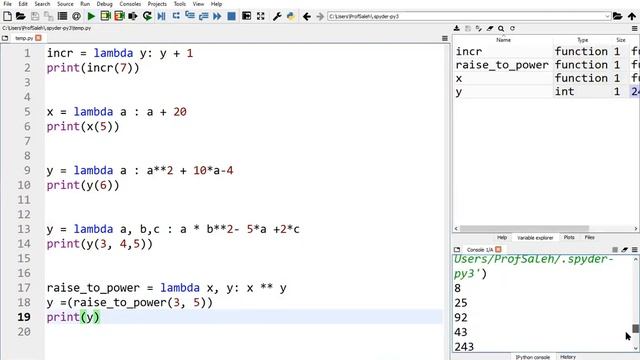Image resolution: width=640 pixels, height=360 pixels.
Task: Open editor pane options hamburger menu
Action: [445, 38]
